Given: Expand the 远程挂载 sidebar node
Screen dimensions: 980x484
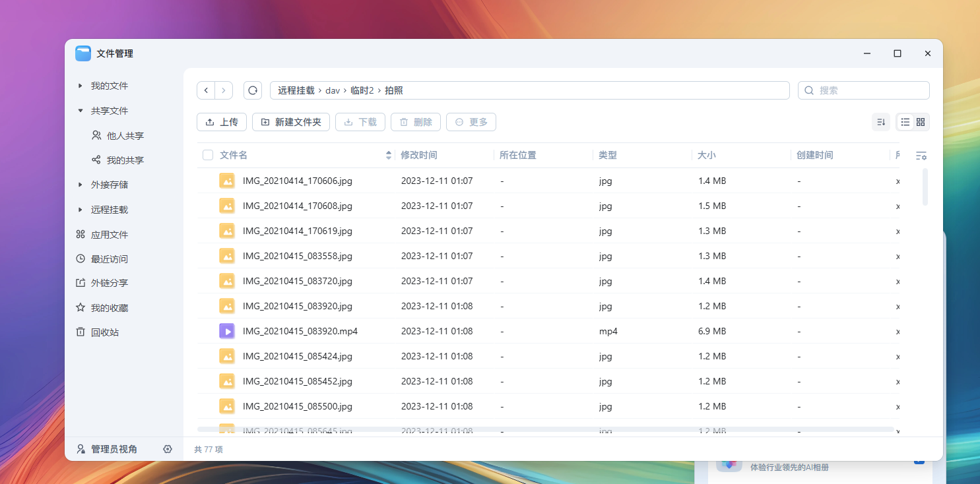Looking at the screenshot, I should pos(81,210).
